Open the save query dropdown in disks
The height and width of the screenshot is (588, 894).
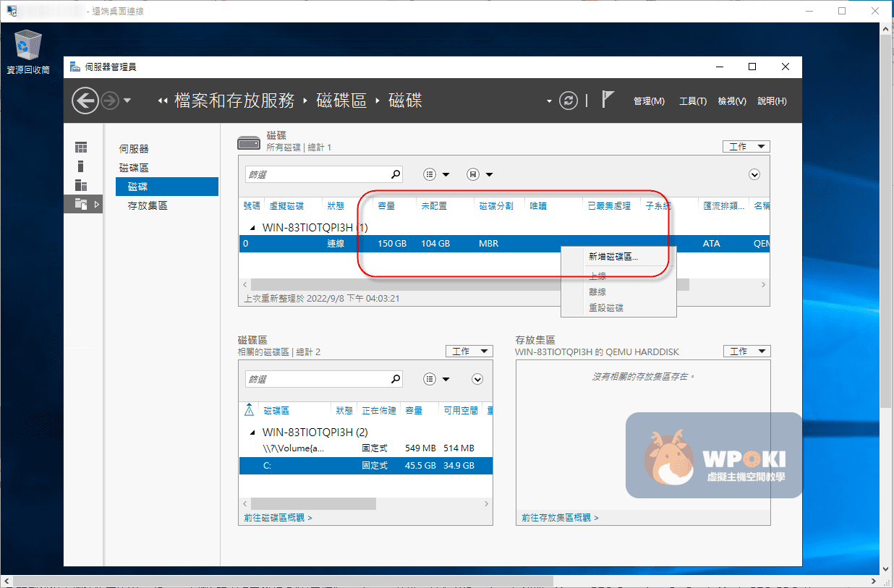480,174
